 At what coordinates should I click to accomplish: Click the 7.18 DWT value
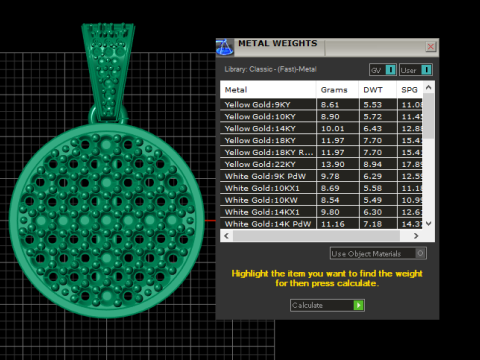[372, 224]
